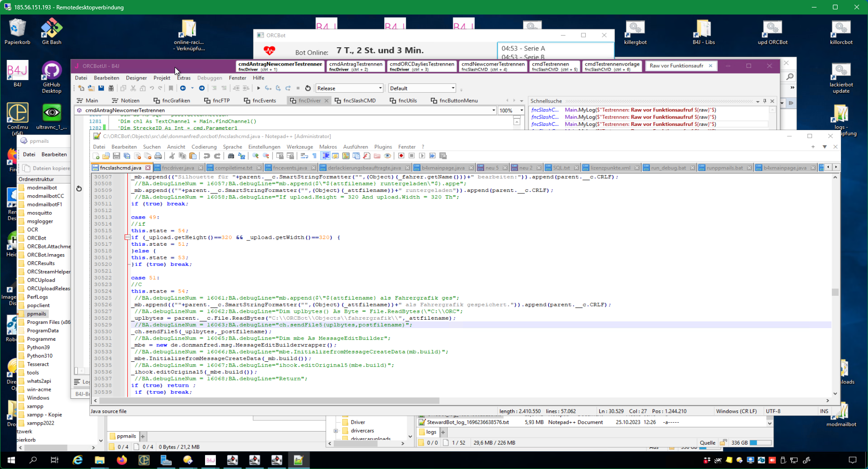This screenshot has width=868, height=469.
Task: Click the B4J navigate back arrow icon
Action: tap(183, 88)
